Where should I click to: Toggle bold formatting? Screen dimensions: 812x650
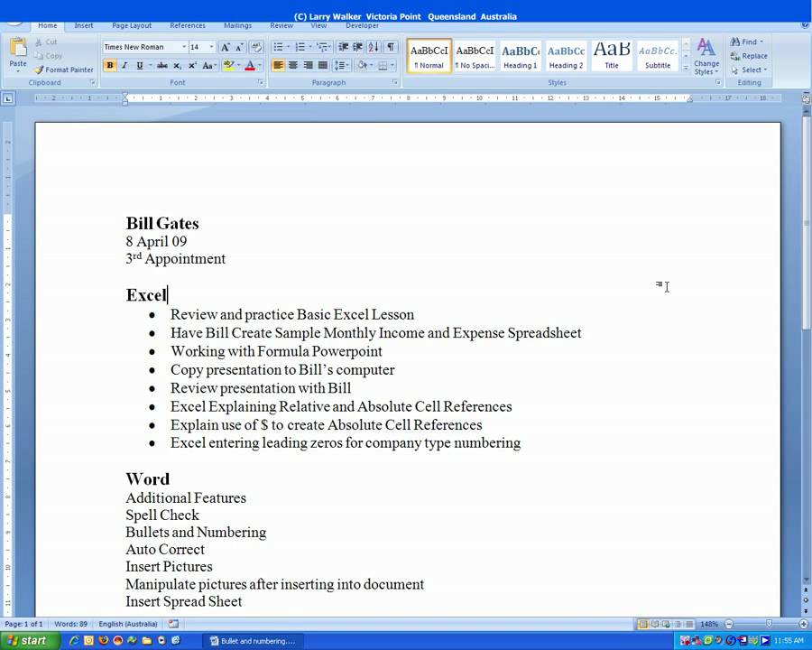click(110, 65)
